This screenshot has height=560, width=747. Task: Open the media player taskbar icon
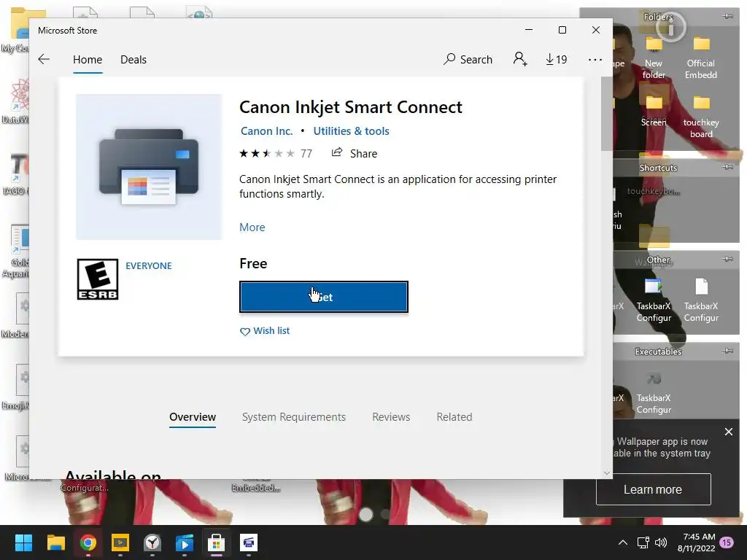185,542
